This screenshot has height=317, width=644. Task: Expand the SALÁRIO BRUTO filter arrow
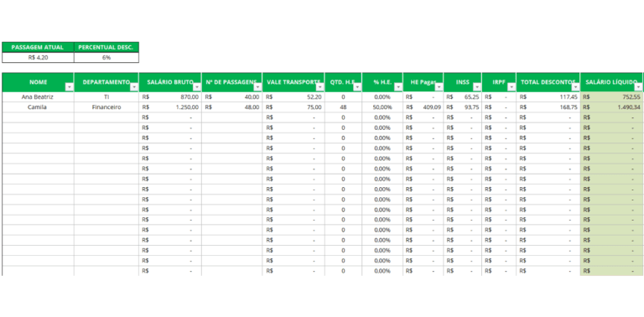click(197, 87)
